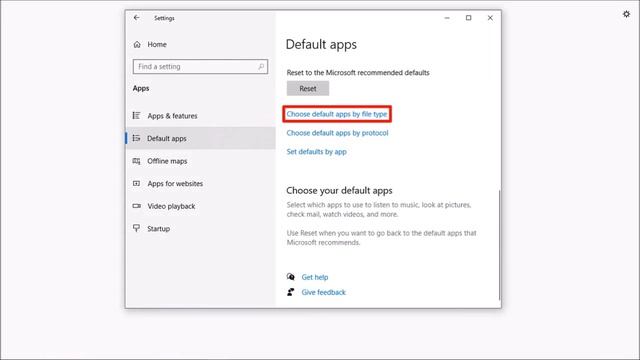This screenshot has height=360, width=640.
Task: Go to Default apps page
Action: [x=200, y=138]
